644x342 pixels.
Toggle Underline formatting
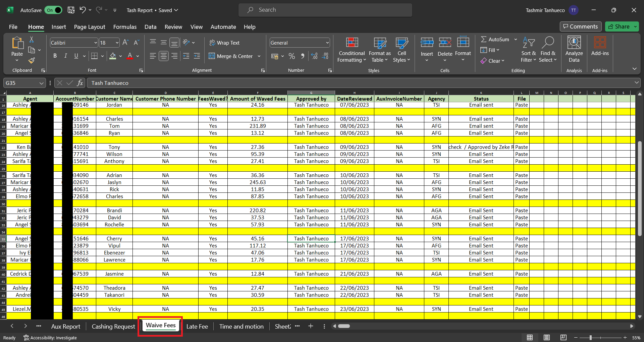coord(76,56)
